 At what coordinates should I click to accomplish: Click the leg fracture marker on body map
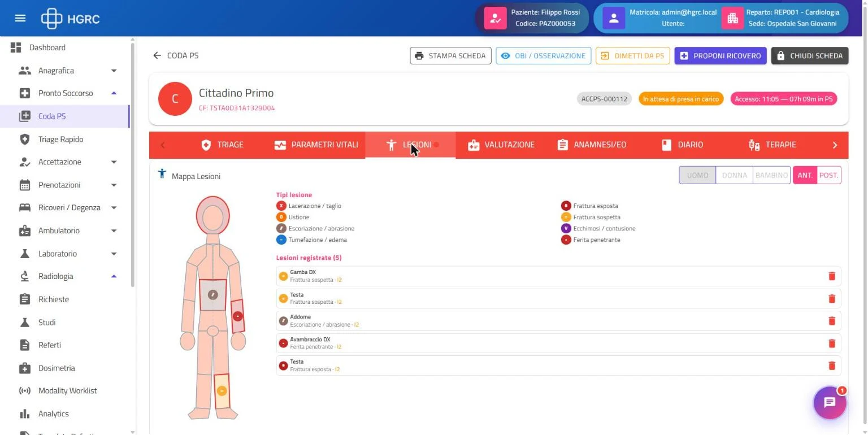[x=222, y=390]
